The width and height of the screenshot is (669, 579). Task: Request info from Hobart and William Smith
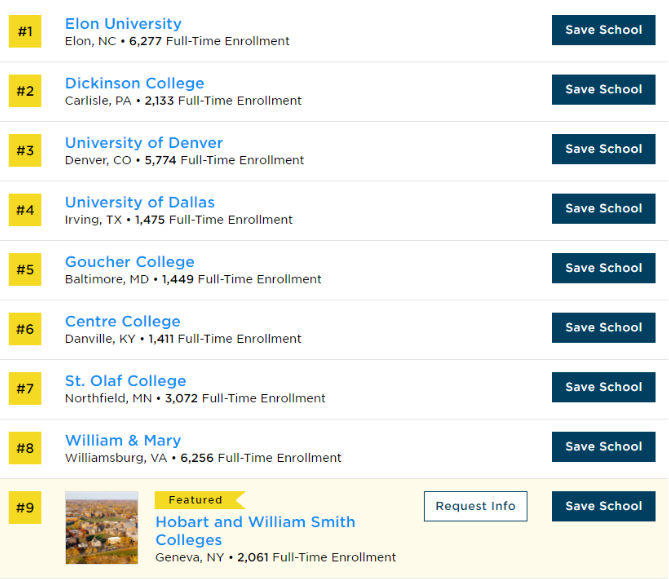(x=475, y=506)
